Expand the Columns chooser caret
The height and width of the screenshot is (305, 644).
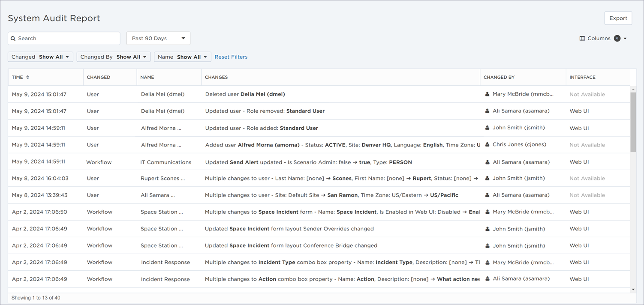point(625,39)
